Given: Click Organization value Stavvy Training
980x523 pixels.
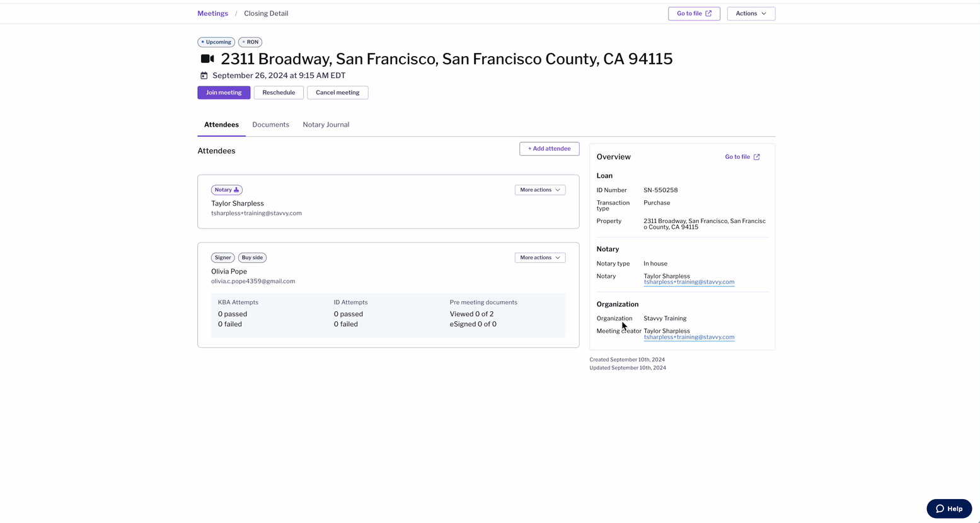Looking at the screenshot, I should [665, 318].
